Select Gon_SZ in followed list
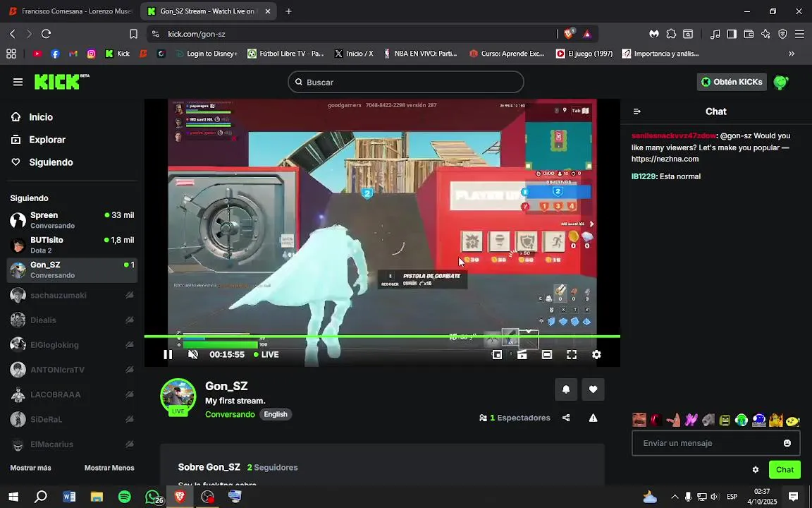 72,270
